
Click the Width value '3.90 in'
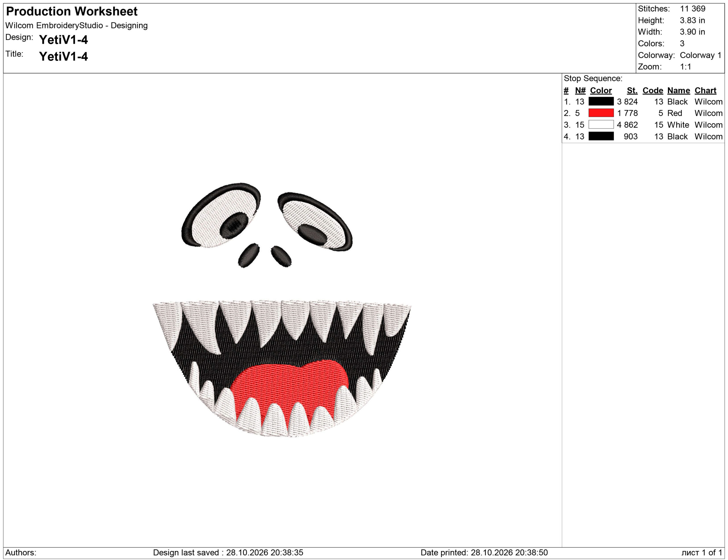click(x=692, y=32)
